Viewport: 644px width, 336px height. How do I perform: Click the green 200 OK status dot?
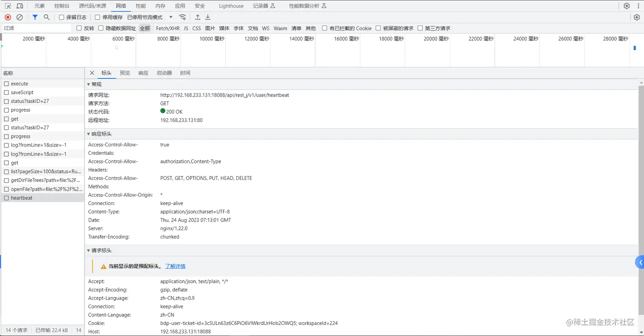[163, 111]
